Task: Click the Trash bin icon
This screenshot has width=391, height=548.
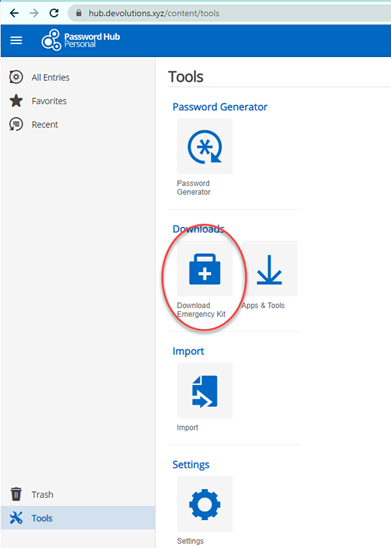Action: point(16,494)
